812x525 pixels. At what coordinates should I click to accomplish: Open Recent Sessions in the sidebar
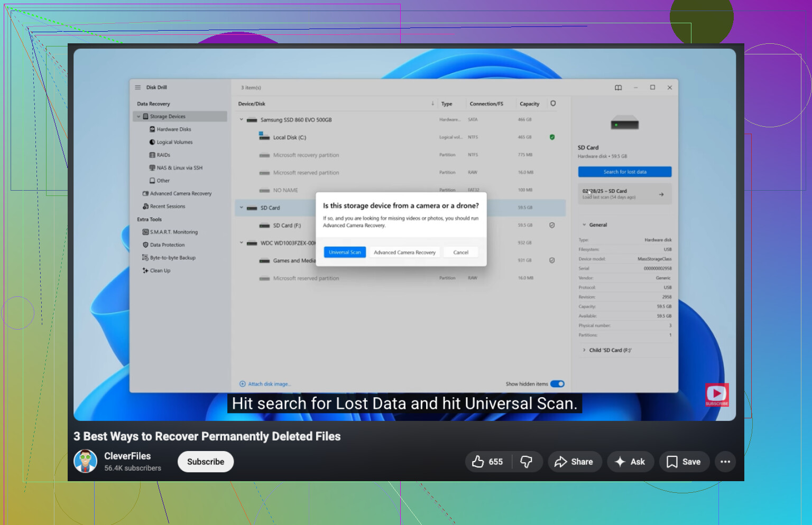[164, 207]
